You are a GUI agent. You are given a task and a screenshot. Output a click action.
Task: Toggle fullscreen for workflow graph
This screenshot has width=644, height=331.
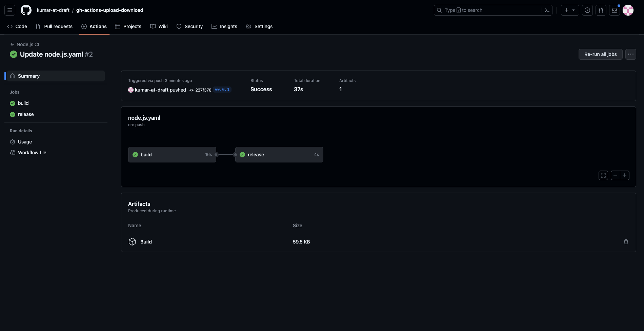[x=603, y=175]
